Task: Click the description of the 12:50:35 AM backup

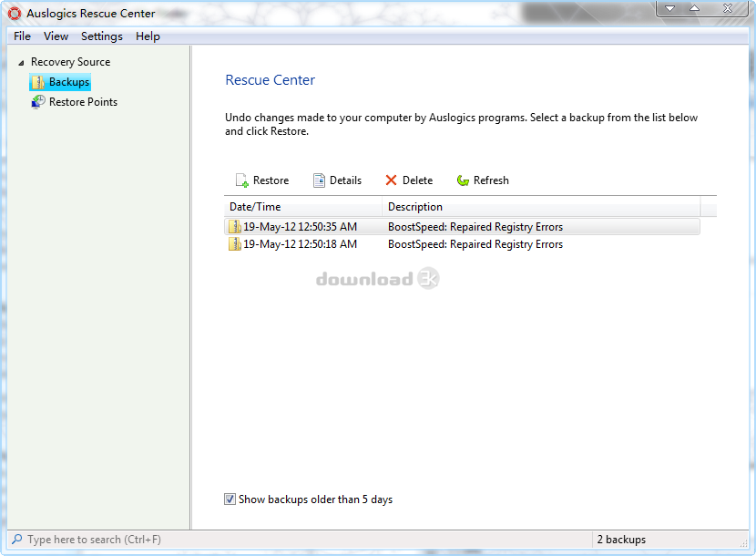Action: tap(475, 226)
